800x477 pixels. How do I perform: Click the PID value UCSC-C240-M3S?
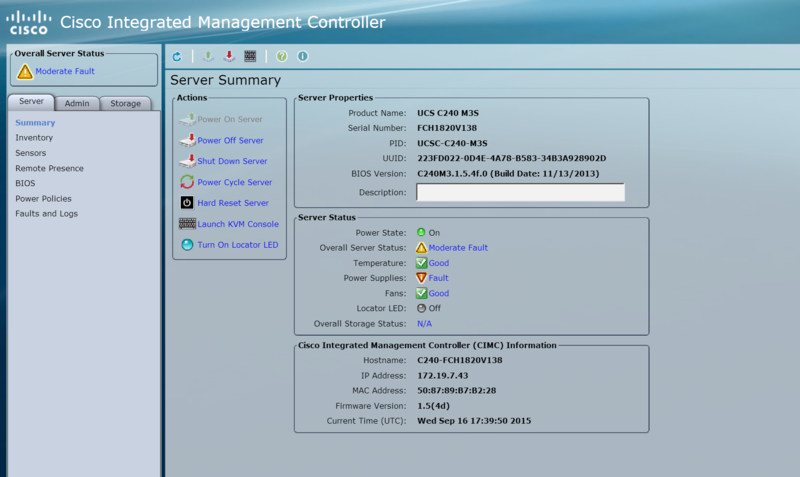[452, 143]
